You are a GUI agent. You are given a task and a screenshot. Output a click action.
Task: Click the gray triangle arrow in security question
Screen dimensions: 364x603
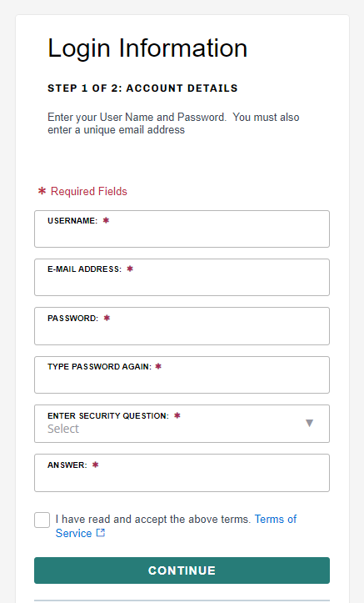[310, 423]
